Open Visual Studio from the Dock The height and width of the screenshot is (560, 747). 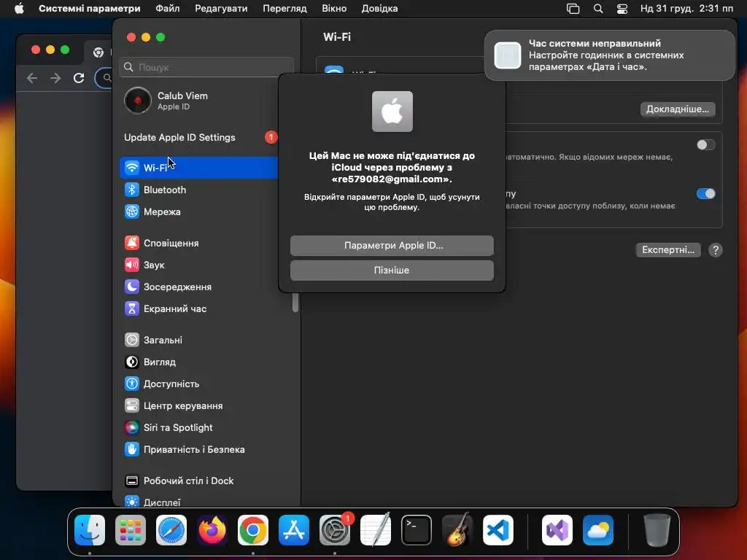(557, 530)
